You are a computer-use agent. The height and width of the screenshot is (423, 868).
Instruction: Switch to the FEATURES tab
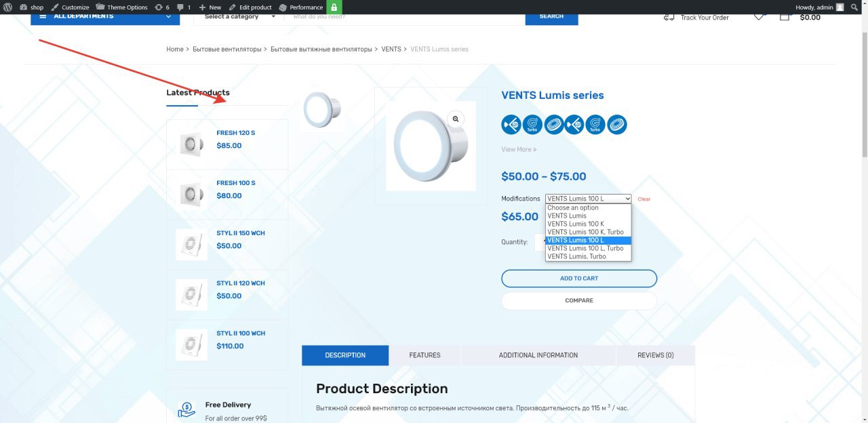[425, 355]
